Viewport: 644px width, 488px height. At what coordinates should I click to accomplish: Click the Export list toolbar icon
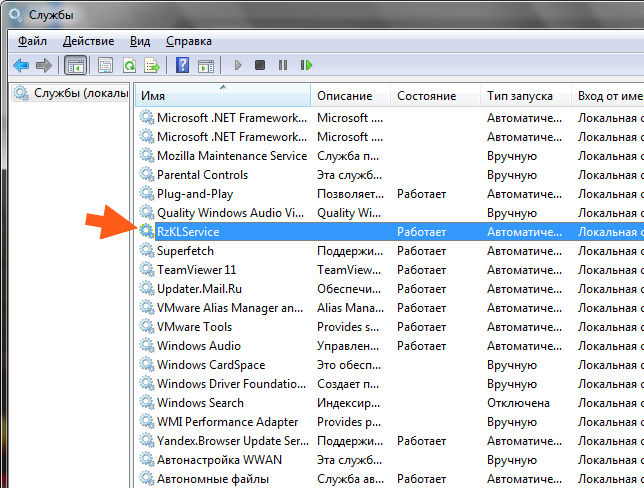(152, 65)
